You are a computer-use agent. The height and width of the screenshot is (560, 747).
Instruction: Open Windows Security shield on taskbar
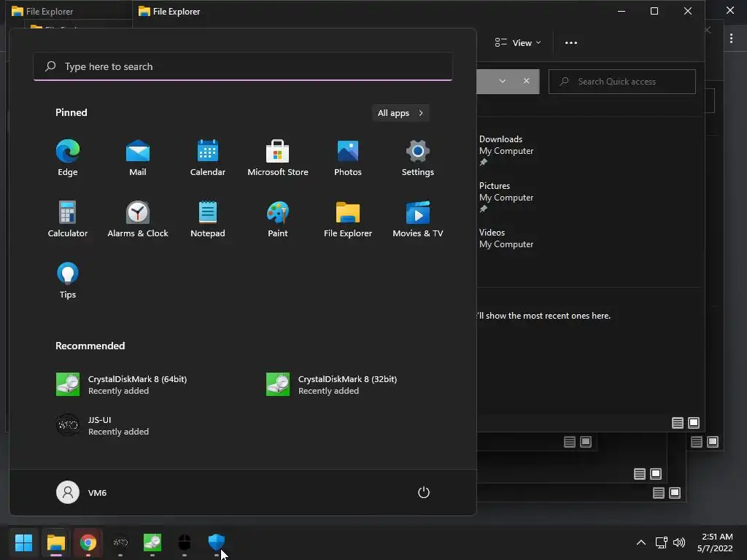coord(216,542)
